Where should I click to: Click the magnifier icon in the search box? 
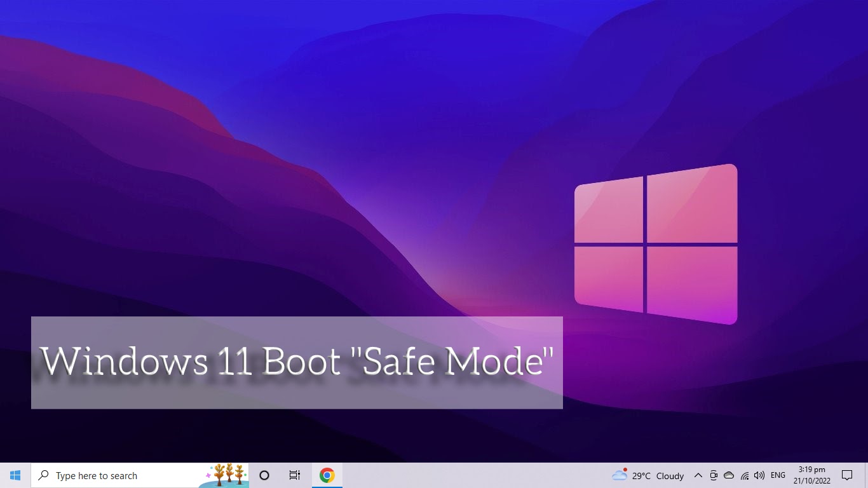(x=44, y=475)
